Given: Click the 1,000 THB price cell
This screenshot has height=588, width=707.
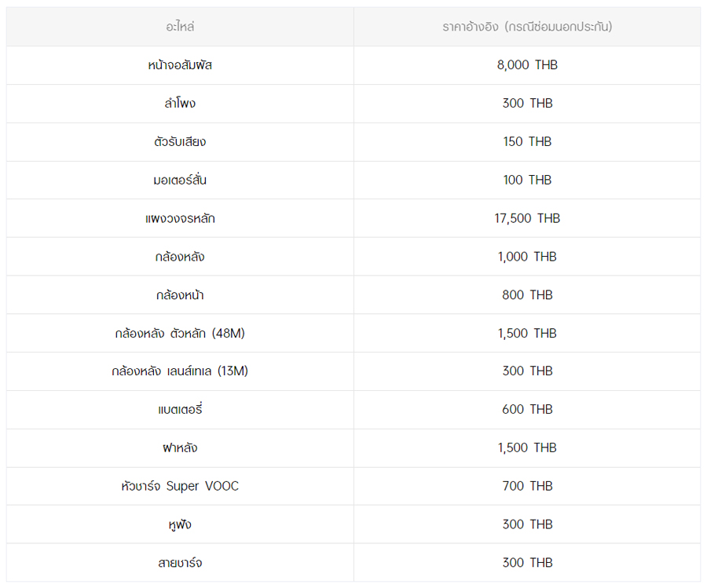Looking at the screenshot, I should [527, 257].
